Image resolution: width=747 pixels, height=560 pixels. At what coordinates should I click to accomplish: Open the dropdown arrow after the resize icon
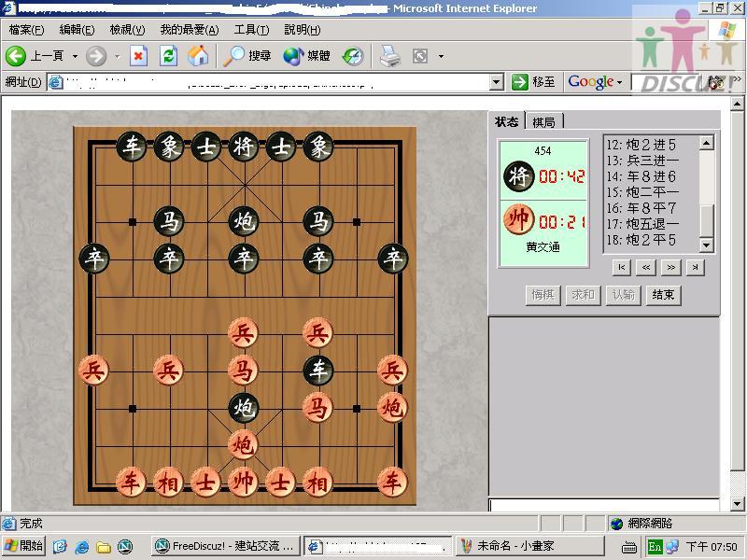pyautogui.click(x=441, y=56)
